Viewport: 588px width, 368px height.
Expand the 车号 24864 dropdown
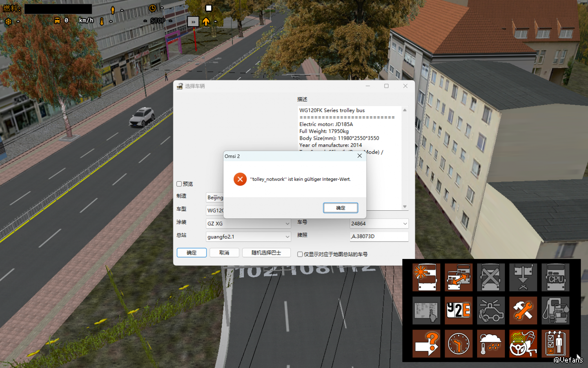tap(379, 224)
